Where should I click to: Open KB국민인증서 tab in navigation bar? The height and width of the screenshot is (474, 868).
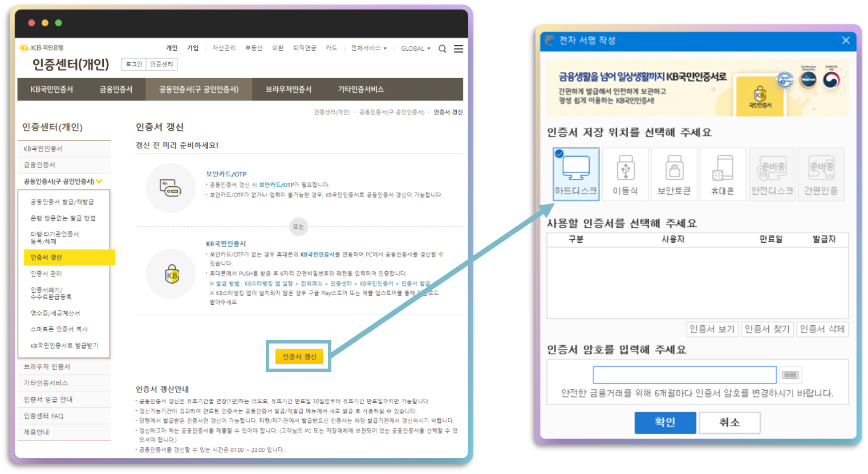[x=52, y=89]
